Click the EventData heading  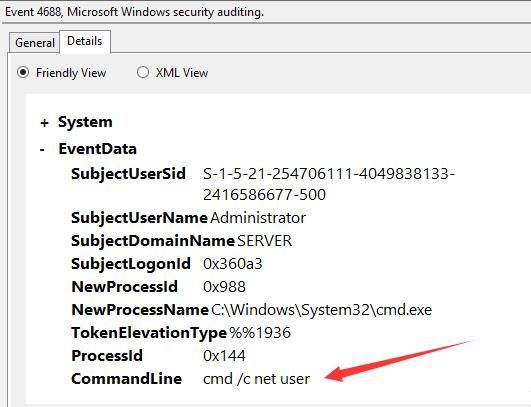click(98, 149)
